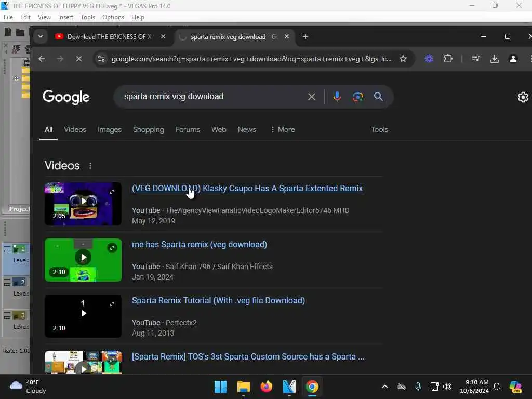Select the All results tab
Viewport: 532px width, 399px height.
point(48,129)
